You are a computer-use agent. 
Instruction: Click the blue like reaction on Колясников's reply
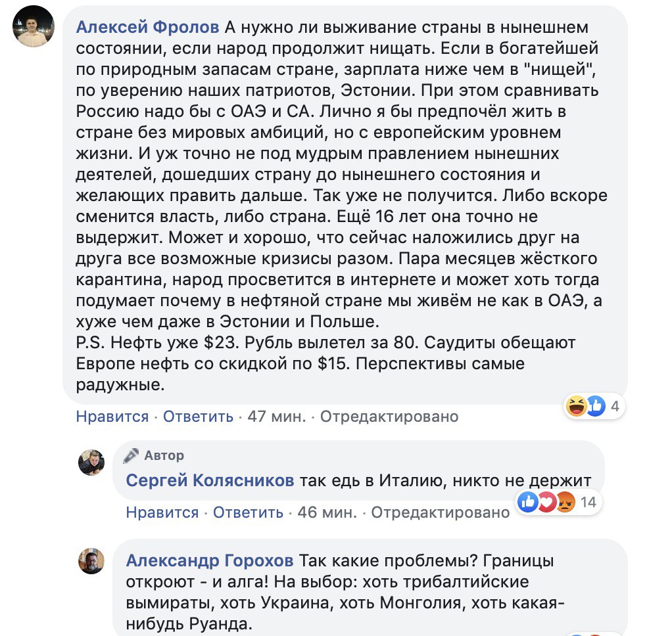click(528, 503)
